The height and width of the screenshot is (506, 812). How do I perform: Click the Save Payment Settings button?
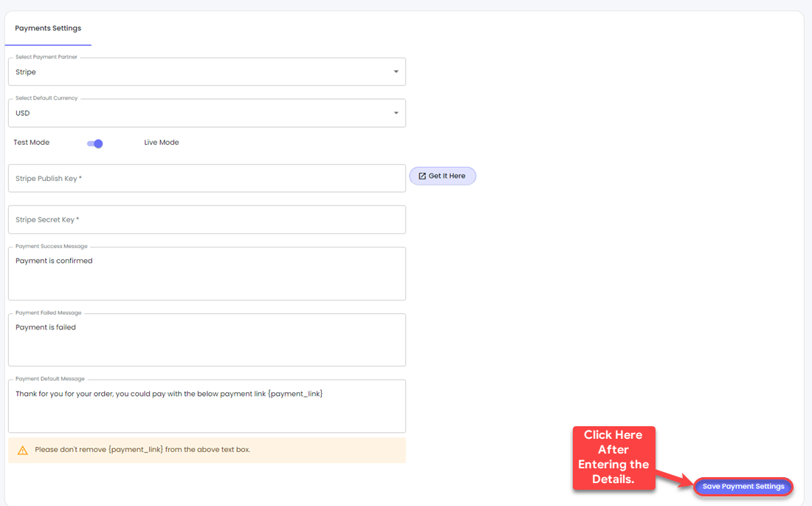[743, 486]
